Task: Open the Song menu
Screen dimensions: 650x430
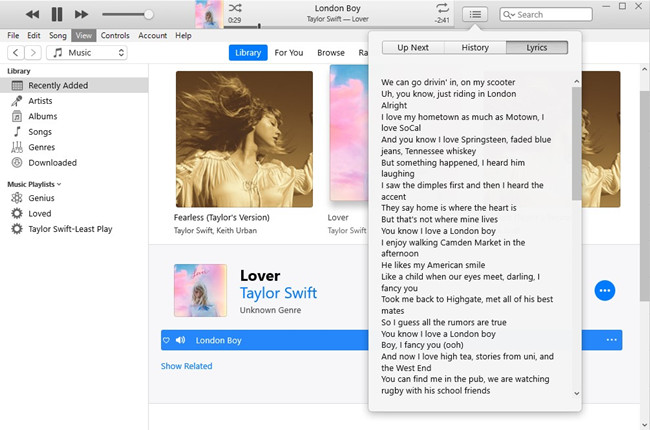Action: pyautogui.click(x=58, y=36)
